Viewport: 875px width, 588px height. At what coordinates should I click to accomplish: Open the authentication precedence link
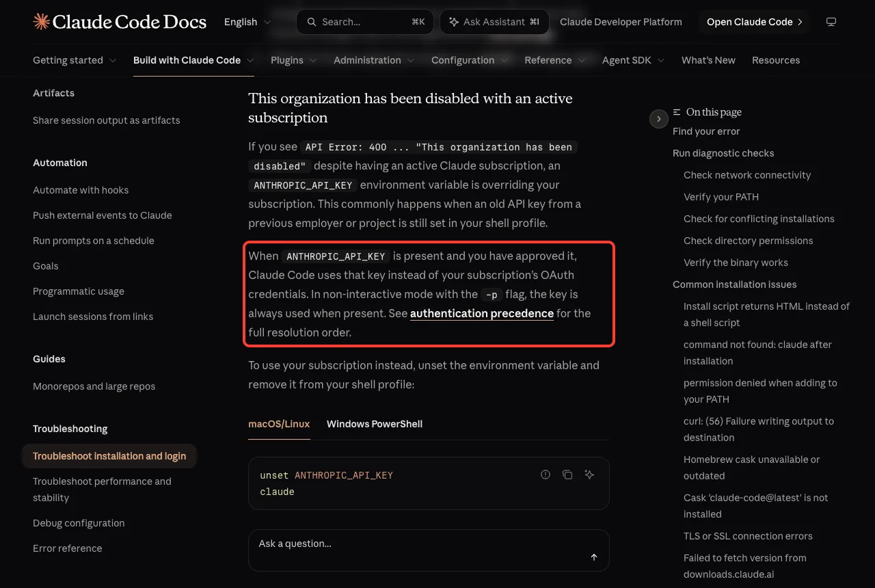pyautogui.click(x=482, y=313)
